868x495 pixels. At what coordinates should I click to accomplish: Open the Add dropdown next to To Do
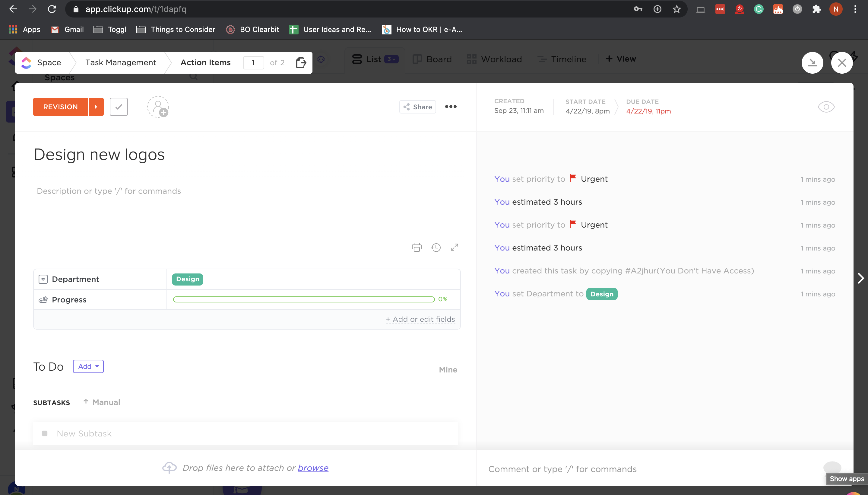(88, 366)
